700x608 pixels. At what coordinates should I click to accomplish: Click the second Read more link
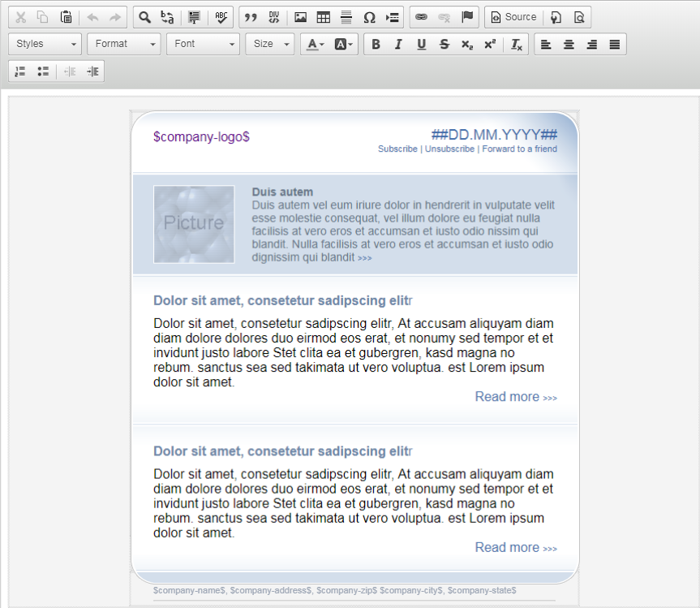coord(516,547)
